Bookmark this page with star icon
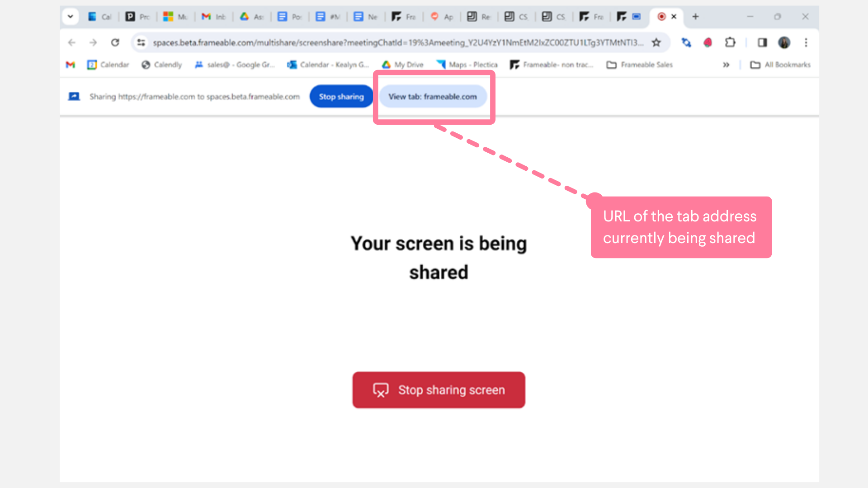The height and width of the screenshot is (488, 868). 656,42
